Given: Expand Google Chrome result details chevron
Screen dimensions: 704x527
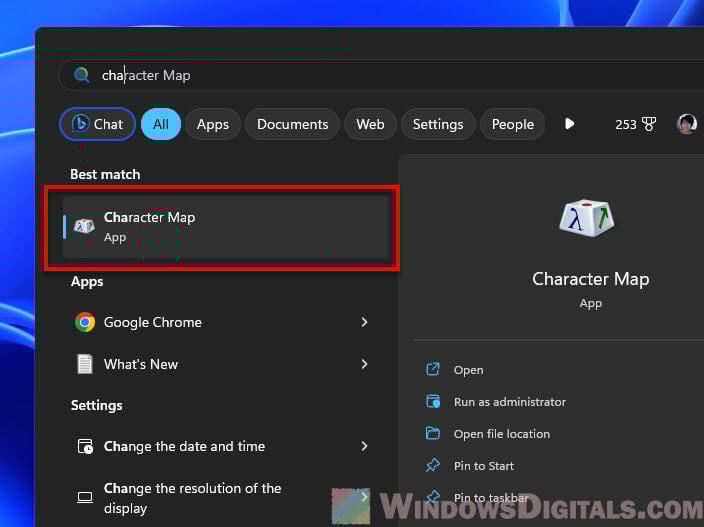Looking at the screenshot, I should (364, 322).
